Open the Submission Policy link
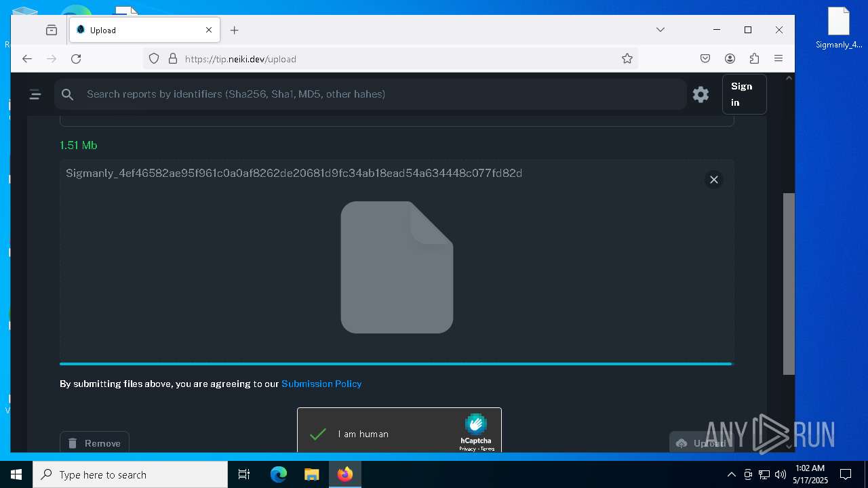This screenshot has height=488, width=868. (321, 384)
